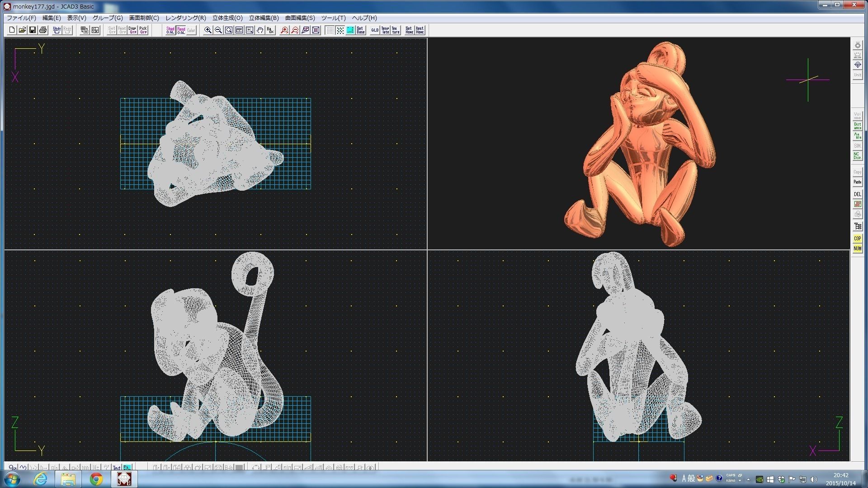Open Google Chrome from the taskbar

96,479
